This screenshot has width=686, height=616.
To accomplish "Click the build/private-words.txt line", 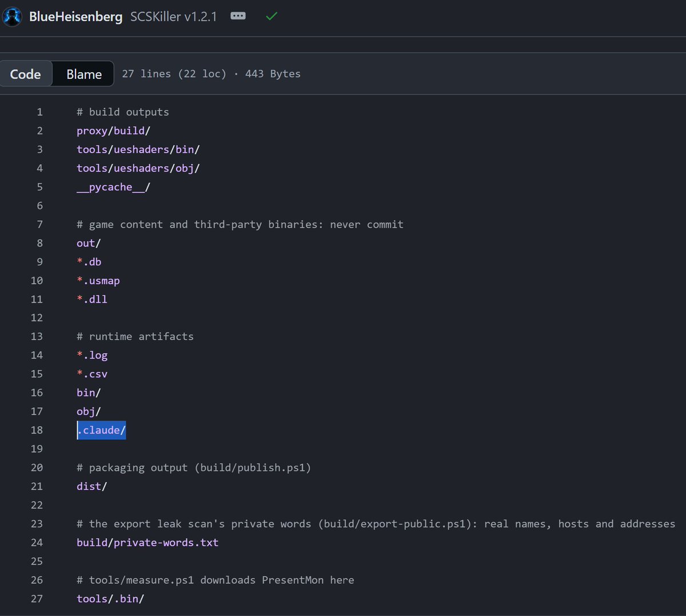I will [x=147, y=542].
